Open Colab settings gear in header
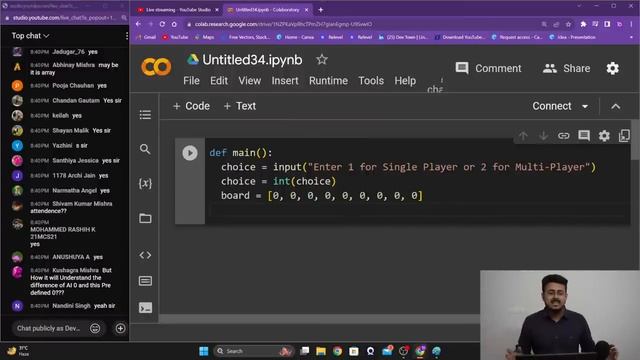 click(x=613, y=68)
